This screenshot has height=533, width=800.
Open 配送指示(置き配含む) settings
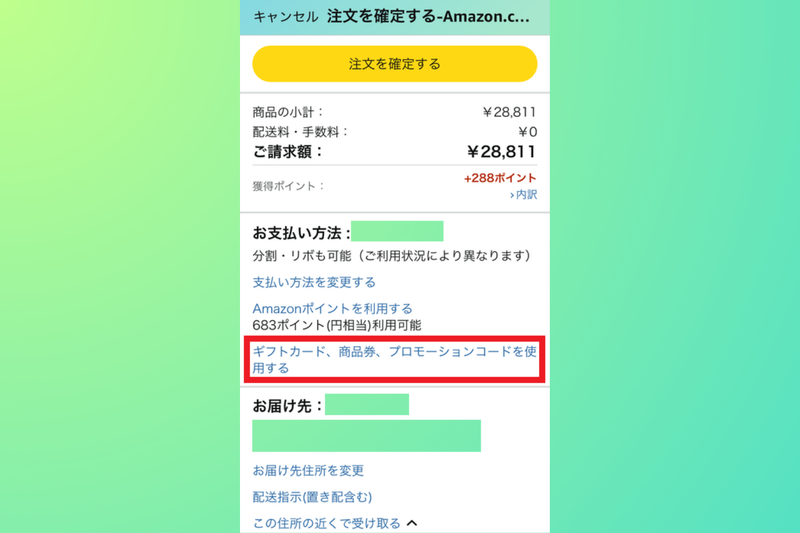[312, 497]
